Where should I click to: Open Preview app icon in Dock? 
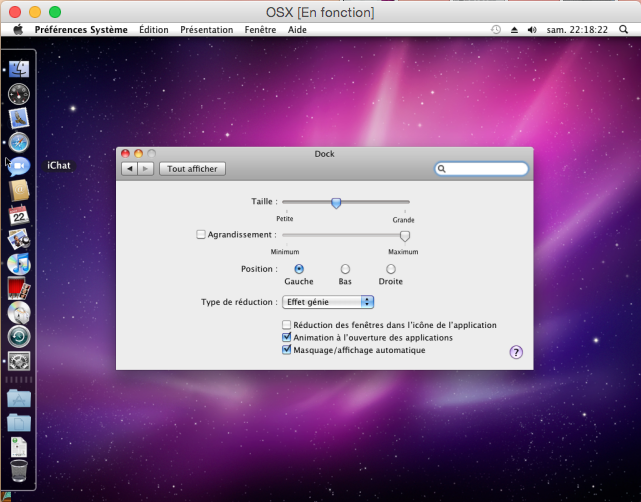coord(19,239)
